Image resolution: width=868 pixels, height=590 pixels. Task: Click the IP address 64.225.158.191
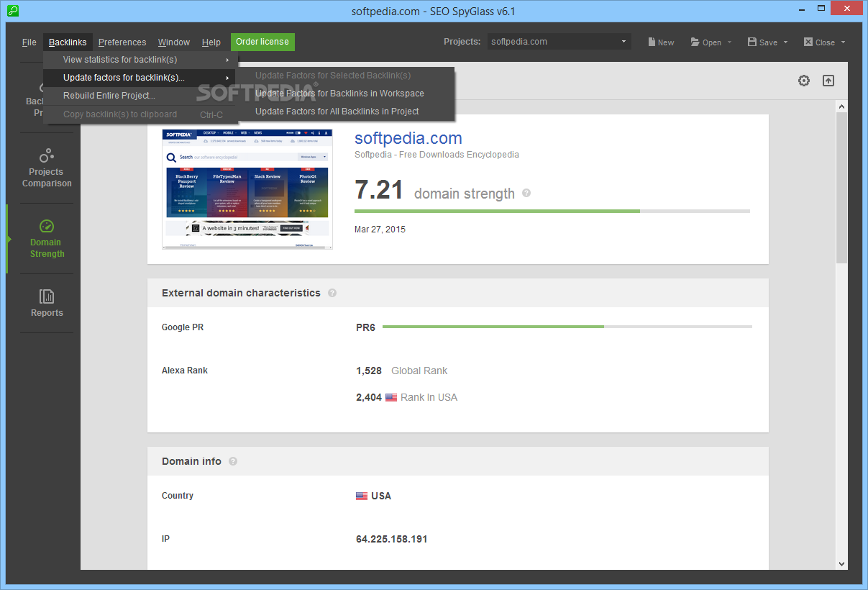(392, 539)
